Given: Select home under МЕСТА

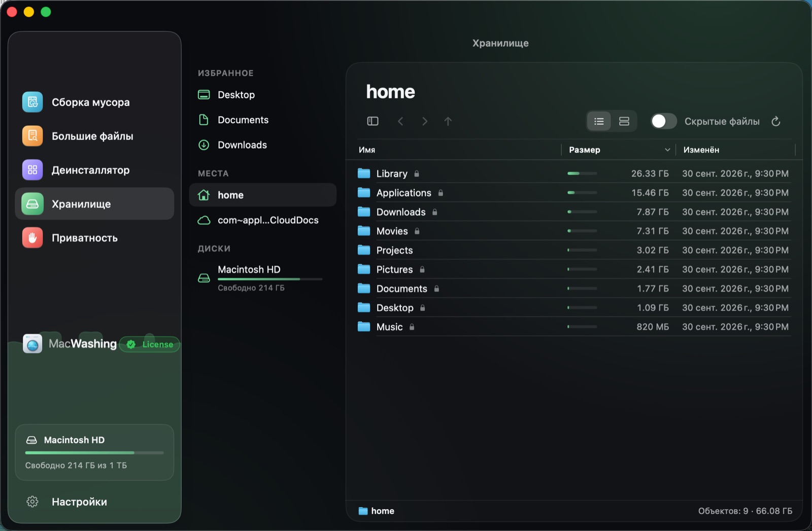Looking at the screenshot, I should coord(263,195).
